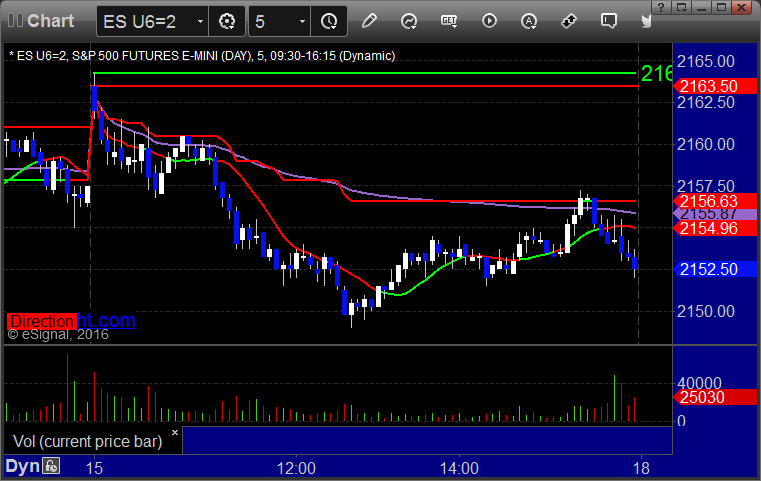Click the 40000 volume axis label

click(699, 383)
